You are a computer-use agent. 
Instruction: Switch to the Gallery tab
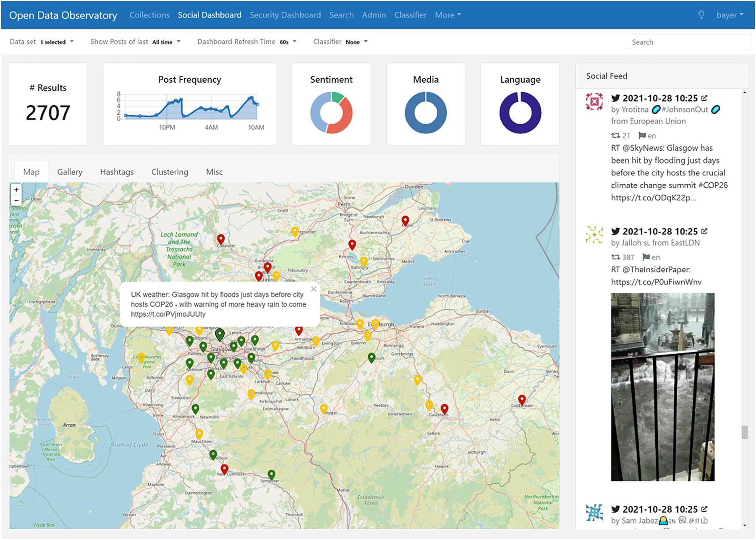[x=70, y=172]
